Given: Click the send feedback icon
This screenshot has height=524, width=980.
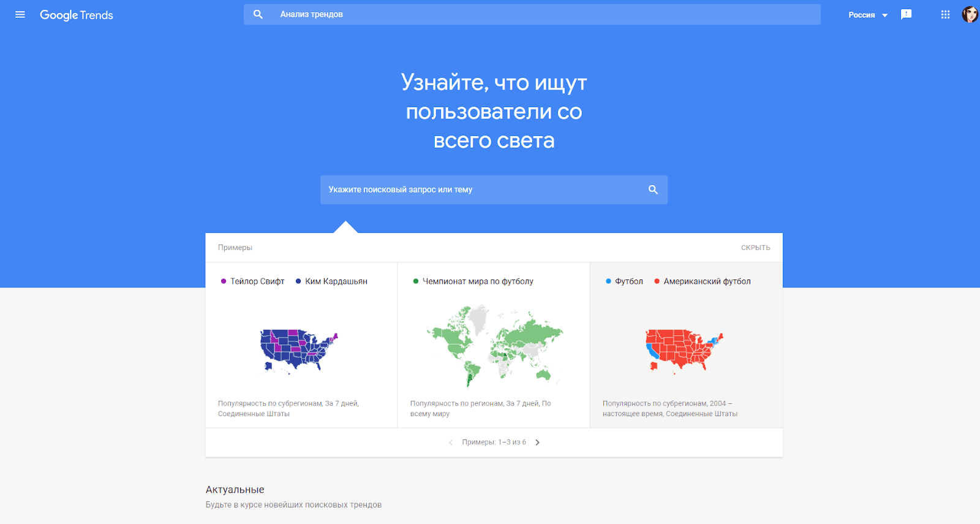Looking at the screenshot, I should pos(906,15).
